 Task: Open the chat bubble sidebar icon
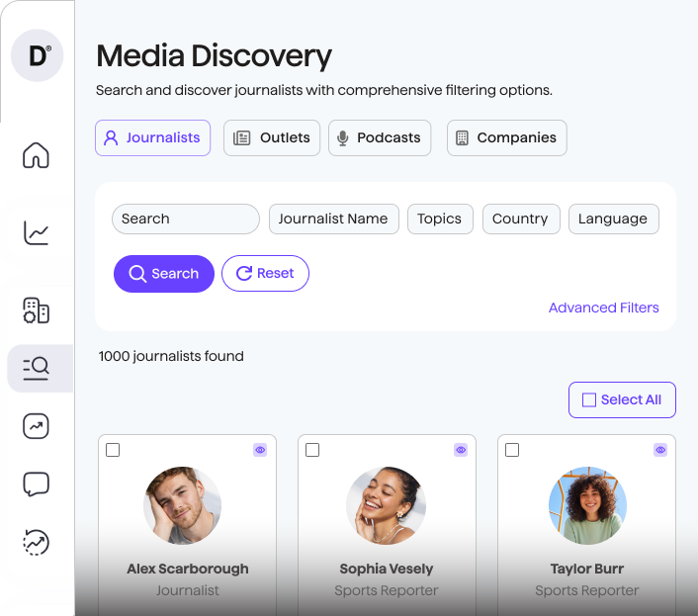[x=37, y=484]
